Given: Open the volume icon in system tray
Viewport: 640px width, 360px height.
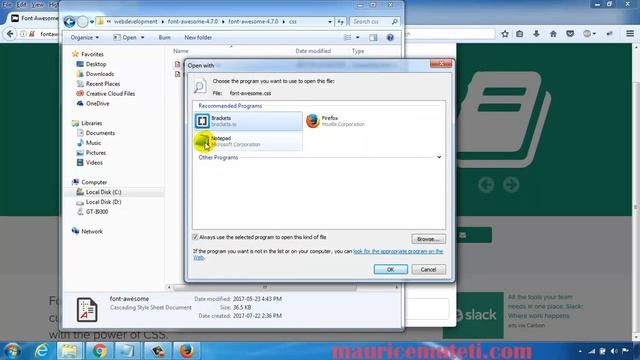Looking at the screenshot, I should (614, 351).
